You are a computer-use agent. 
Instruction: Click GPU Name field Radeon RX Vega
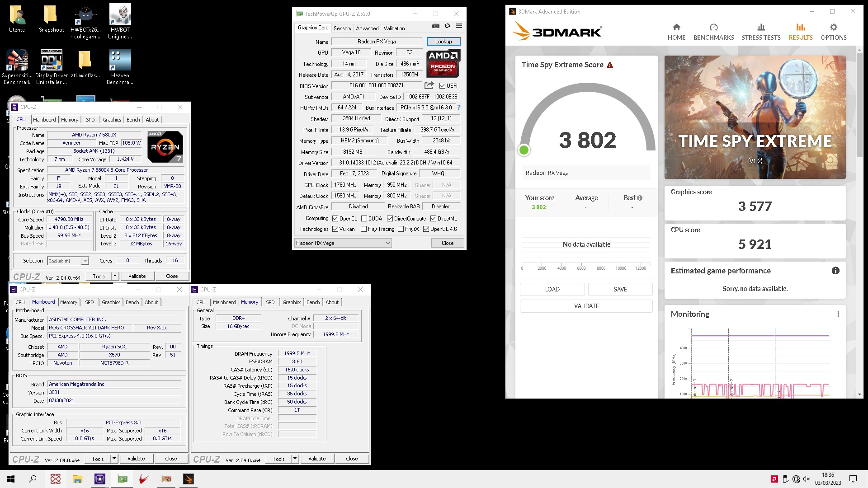point(377,42)
